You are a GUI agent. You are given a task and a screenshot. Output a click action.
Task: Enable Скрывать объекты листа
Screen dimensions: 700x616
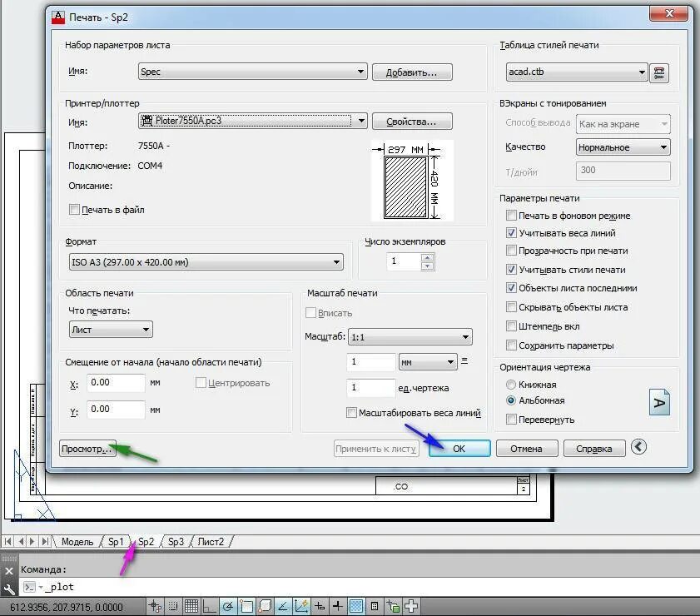tap(511, 306)
